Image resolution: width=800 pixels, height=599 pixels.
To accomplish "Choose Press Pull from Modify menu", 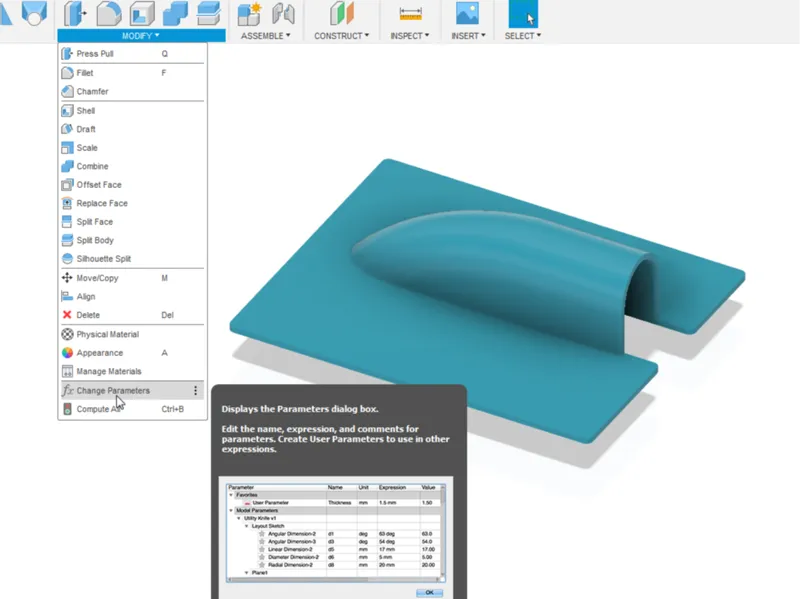I will (132, 54).
